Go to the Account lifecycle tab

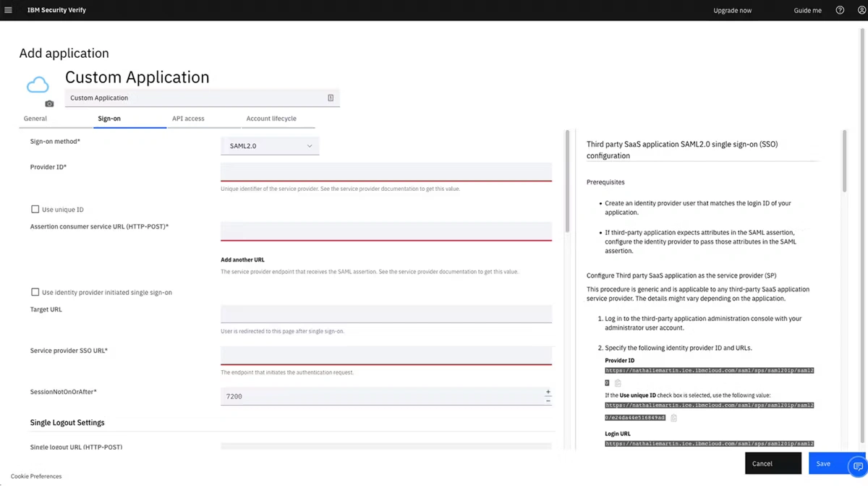[x=271, y=119]
